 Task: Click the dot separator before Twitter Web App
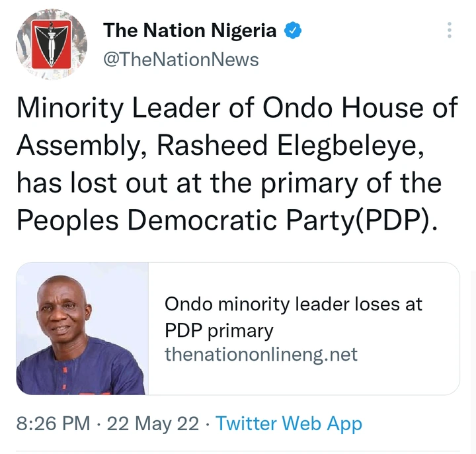pos(207,424)
